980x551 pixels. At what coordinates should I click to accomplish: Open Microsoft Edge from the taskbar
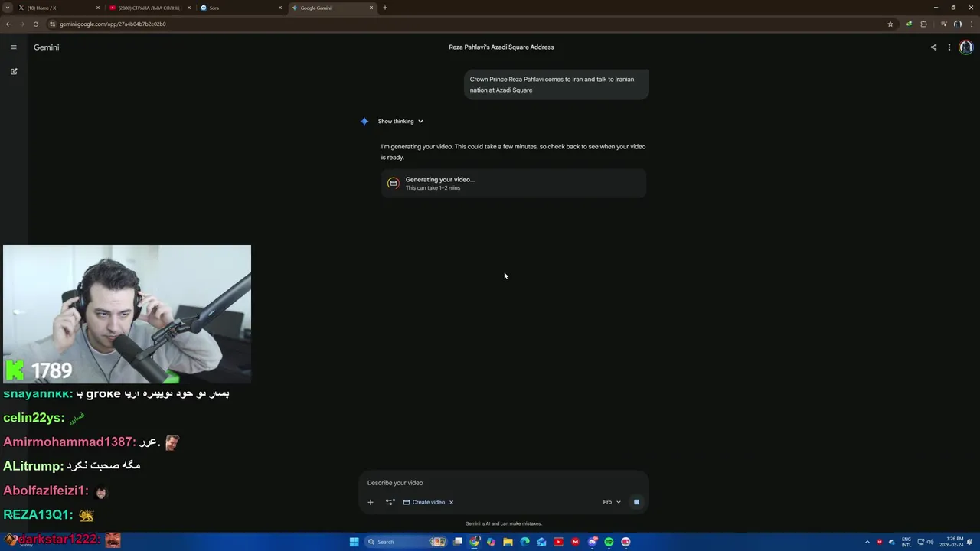[524, 542]
